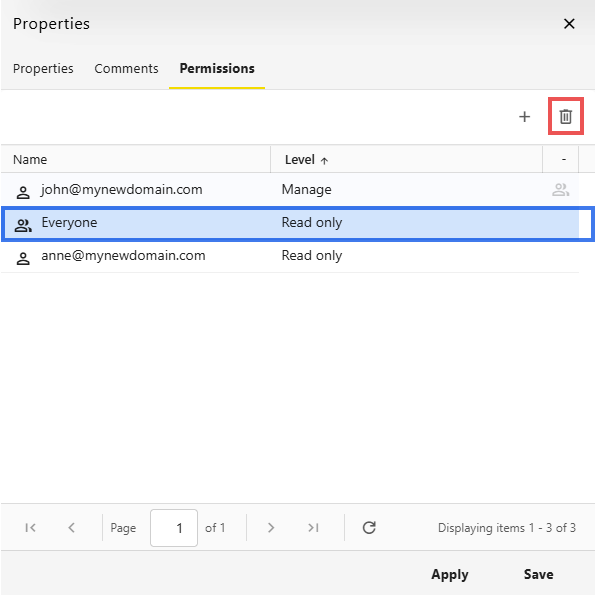The image size is (596, 595).
Task: Click the page number input field
Action: [x=174, y=528]
